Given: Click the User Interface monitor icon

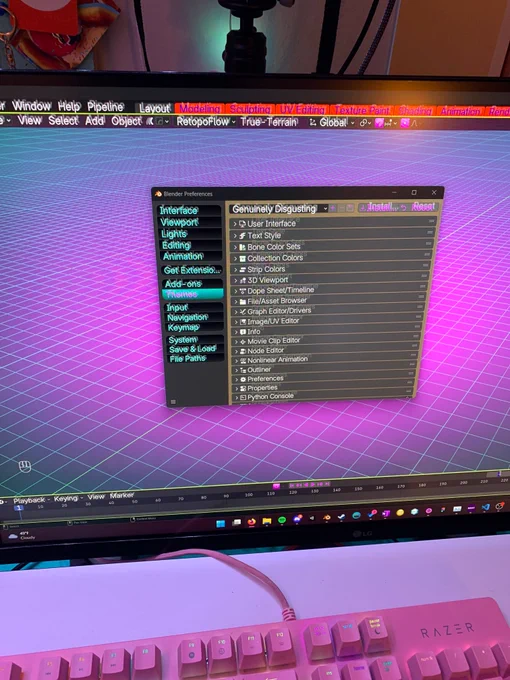Looking at the screenshot, I should point(242,224).
